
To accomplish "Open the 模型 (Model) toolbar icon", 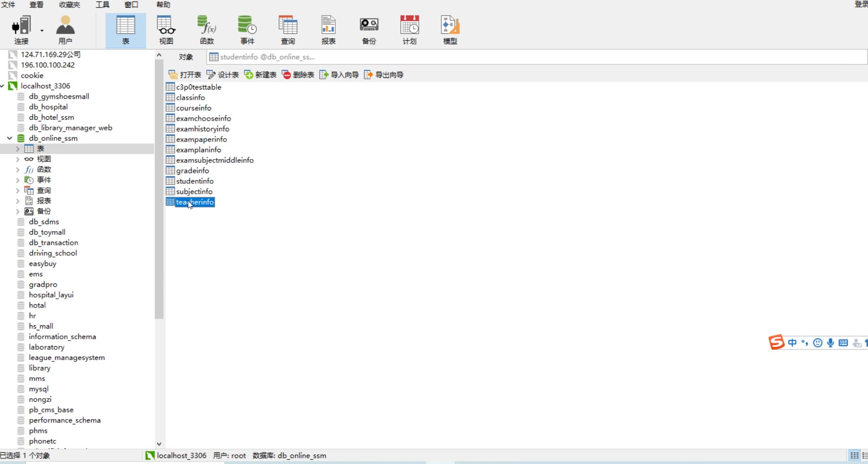I will pos(450,30).
